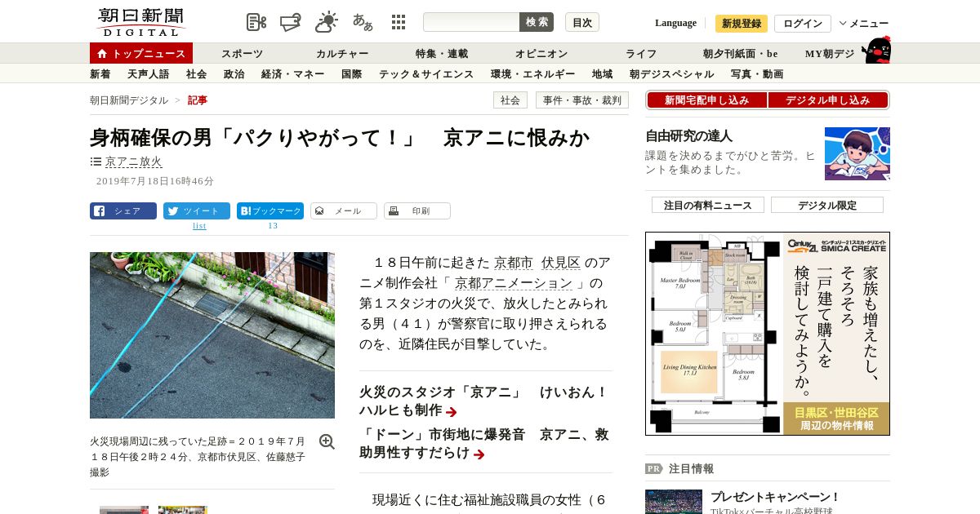Viewport: 980px width, 514px height.
Task: Select the トップニュース tab
Action: click(x=141, y=53)
